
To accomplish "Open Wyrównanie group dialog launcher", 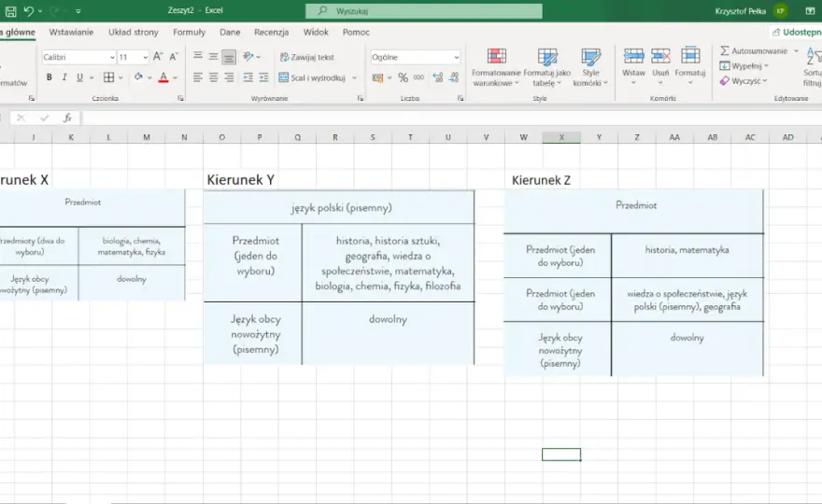I will pyautogui.click(x=361, y=98).
